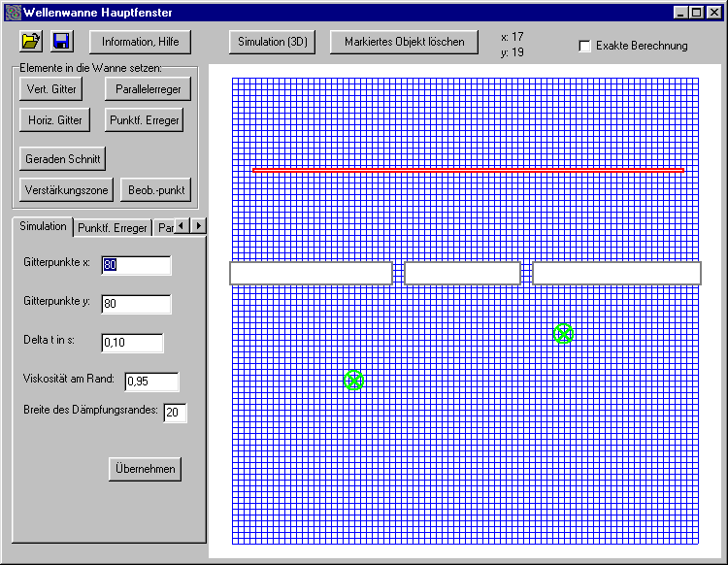Select the red horizontal line in grid
This screenshot has width=728, height=565.
pyautogui.click(x=468, y=171)
